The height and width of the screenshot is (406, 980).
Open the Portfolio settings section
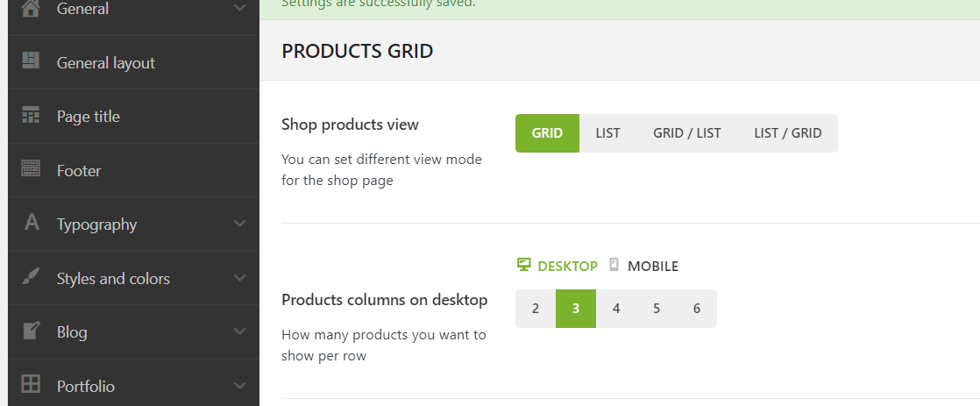[x=86, y=386]
